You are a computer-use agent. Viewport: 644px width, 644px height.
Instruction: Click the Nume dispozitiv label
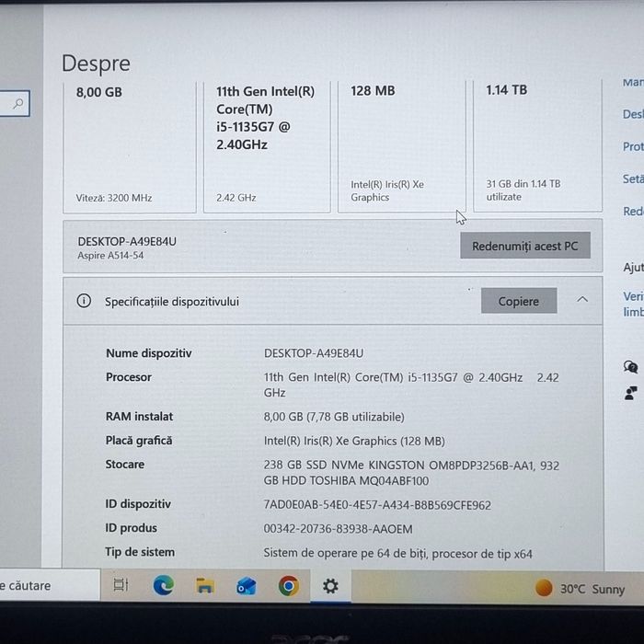[149, 353]
